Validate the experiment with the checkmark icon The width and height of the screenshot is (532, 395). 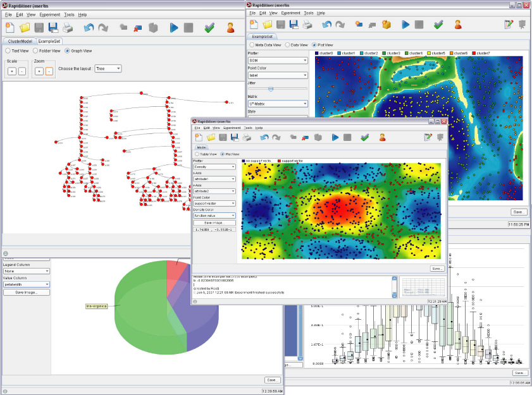(364, 137)
